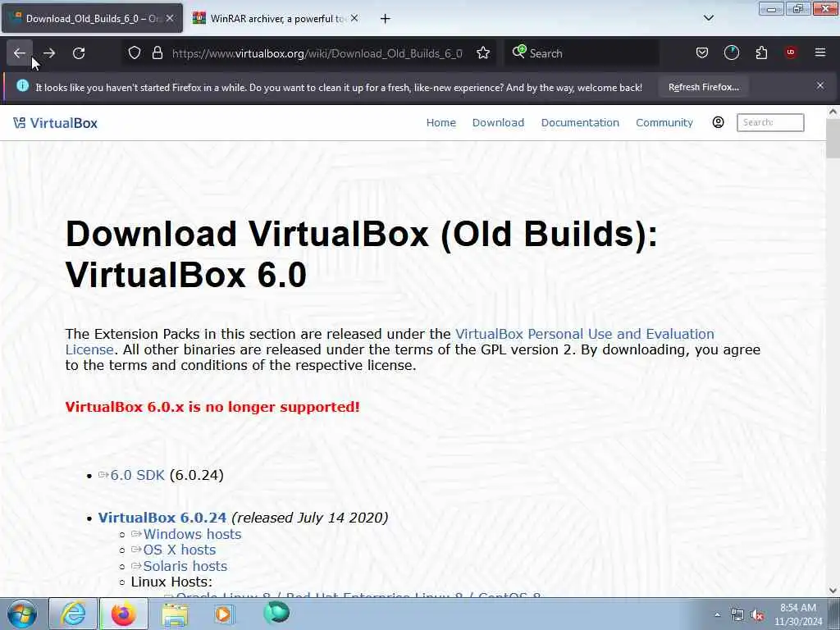Open the uBlock Origin extension icon
Viewport: 840px width, 630px height.
[791, 52]
